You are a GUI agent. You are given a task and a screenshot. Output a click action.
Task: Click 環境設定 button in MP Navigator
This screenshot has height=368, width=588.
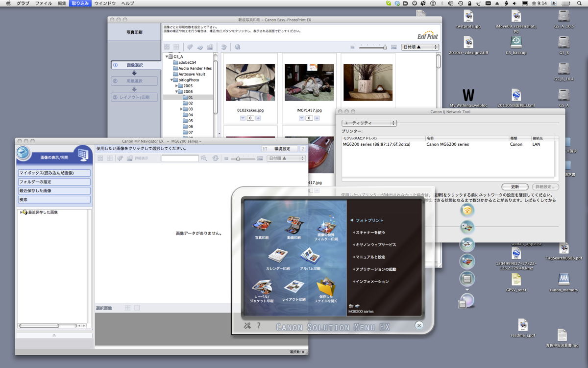(x=279, y=149)
